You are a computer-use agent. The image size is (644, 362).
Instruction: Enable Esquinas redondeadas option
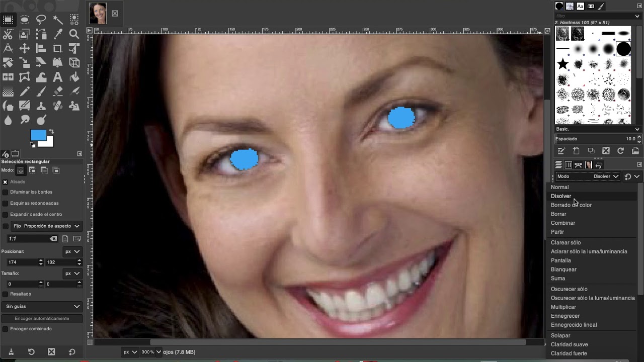tap(5, 203)
